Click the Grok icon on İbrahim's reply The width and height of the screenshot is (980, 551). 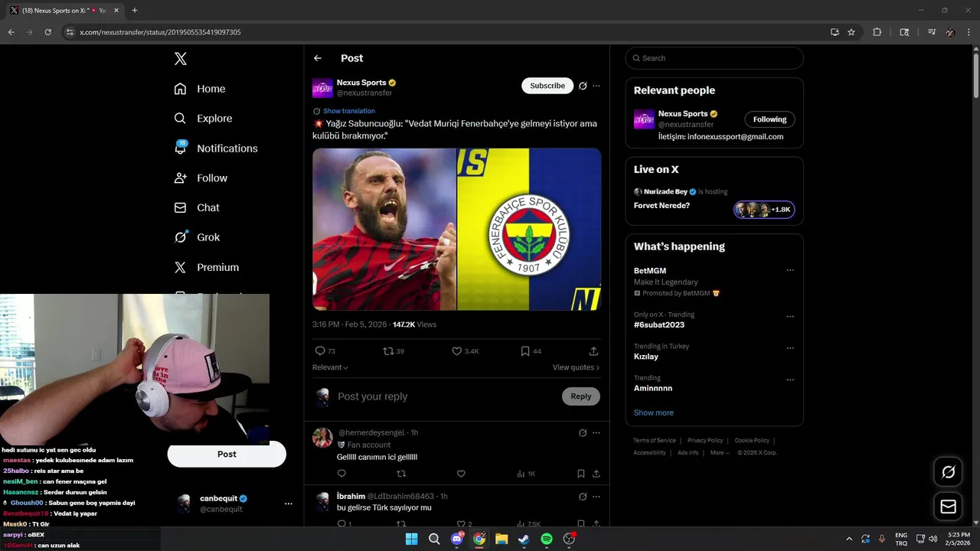point(583,496)
